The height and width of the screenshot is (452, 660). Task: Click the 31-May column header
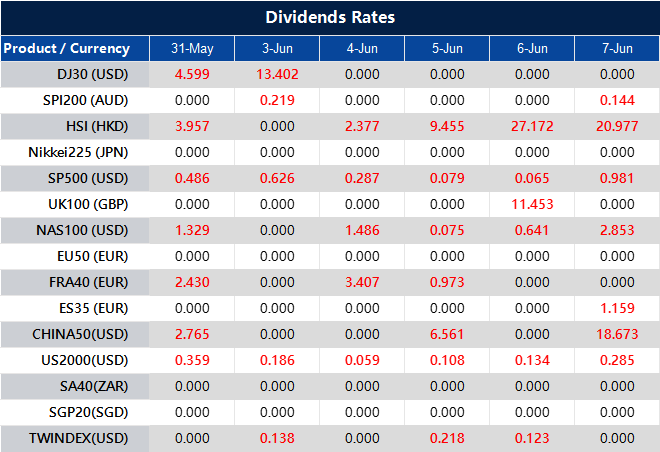pyautogui.click(x=192, y=48)
